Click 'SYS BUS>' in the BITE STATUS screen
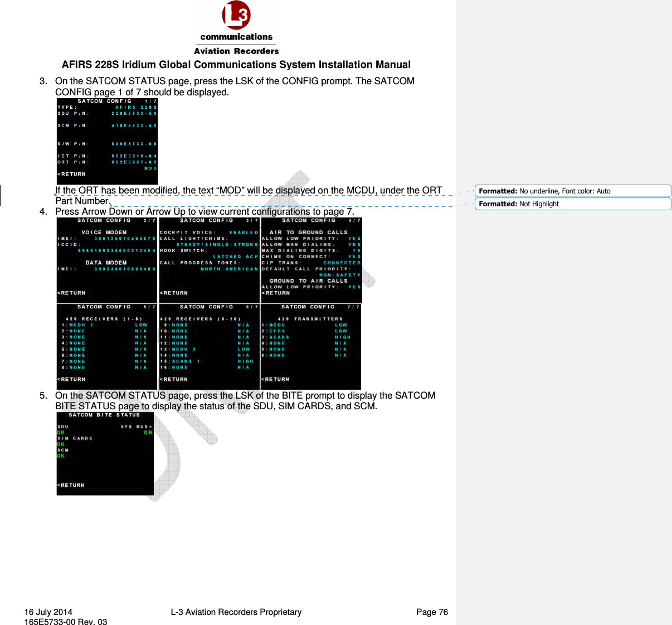 [x=137, y=427]
